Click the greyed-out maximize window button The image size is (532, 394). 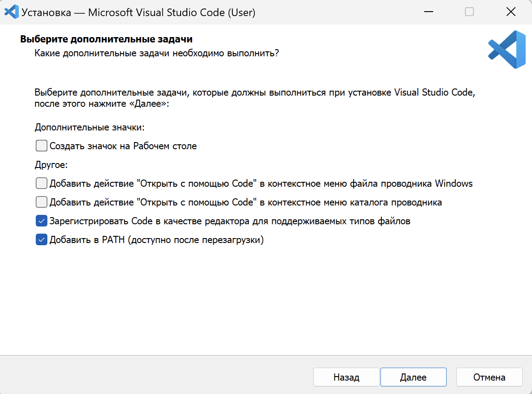click(x=469, y=12)
